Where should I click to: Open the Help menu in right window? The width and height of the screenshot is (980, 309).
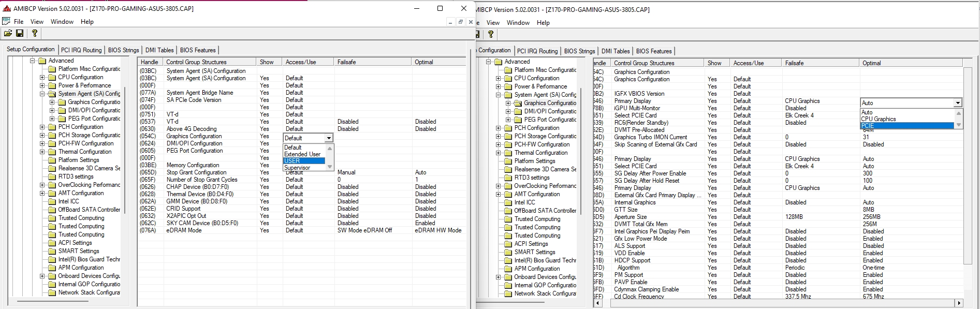tap(543, 23)
